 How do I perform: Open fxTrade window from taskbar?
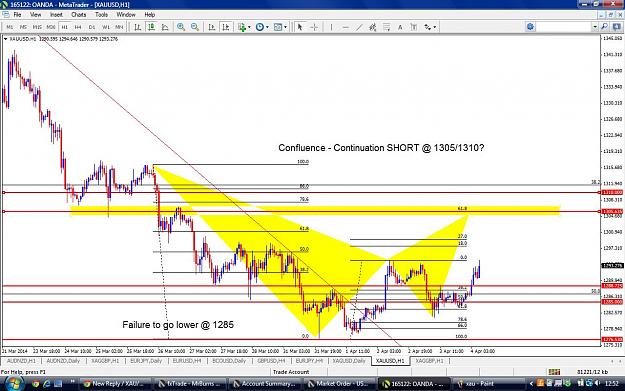(190, 384)
